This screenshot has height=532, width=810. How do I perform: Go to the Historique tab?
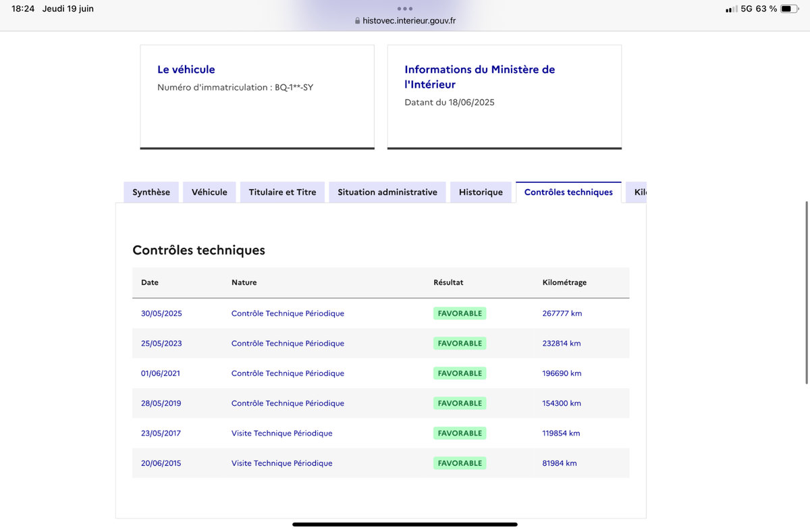tap(481, 192)
